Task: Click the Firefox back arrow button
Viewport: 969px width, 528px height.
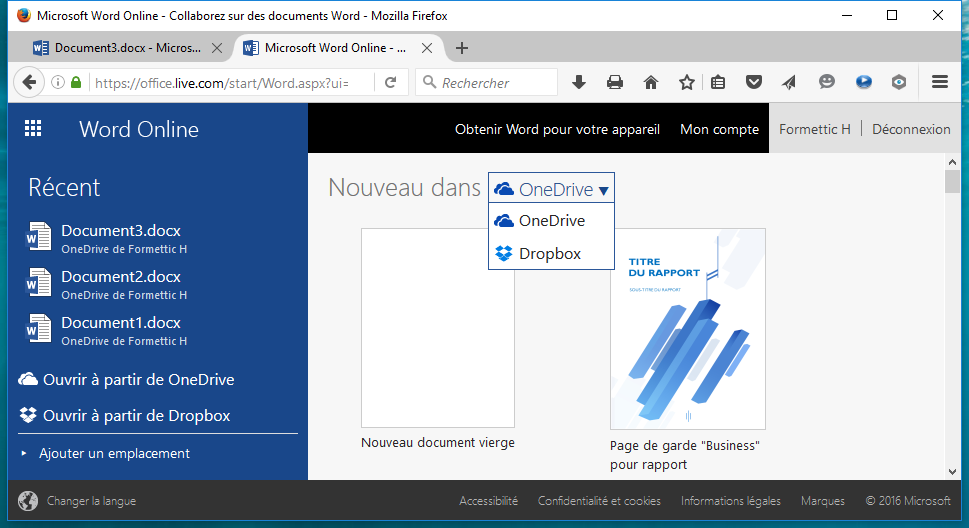Action: coord(29,82)
